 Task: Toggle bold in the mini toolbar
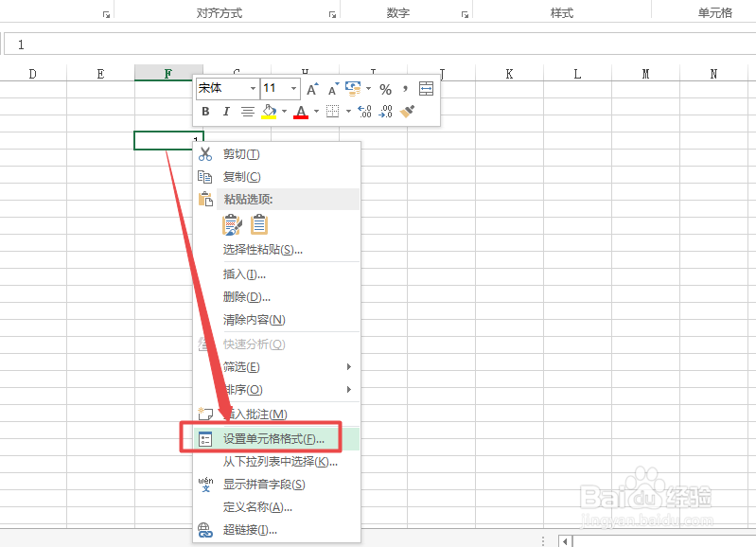tap(205, 112)
